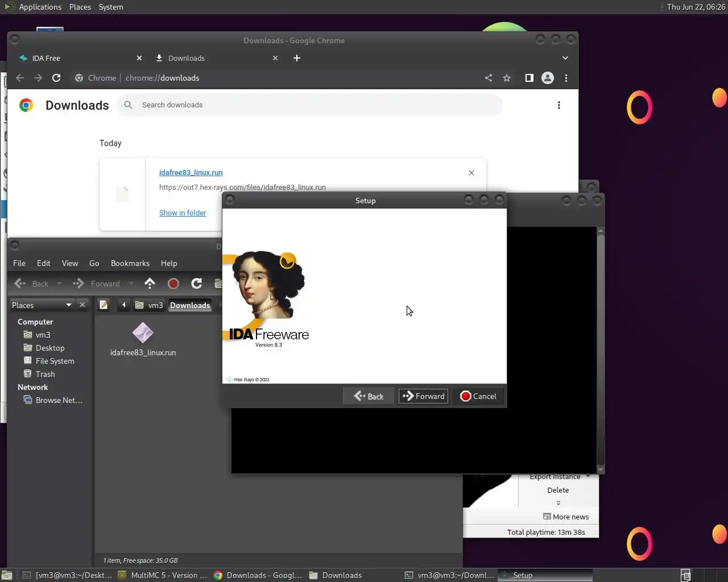Toggle Chrome side panel icon
The height and width of the screenshot is (582, 728).
pyautogui.click(x=529, y=78)
